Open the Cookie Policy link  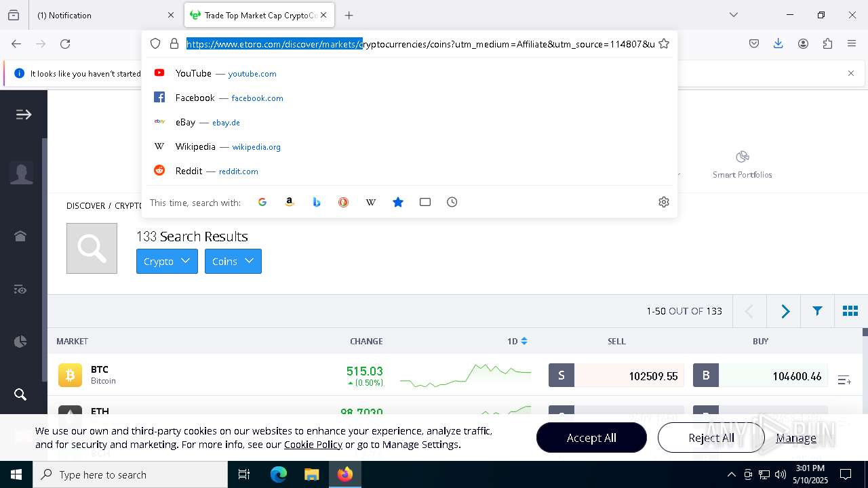click(x=313, y=445)
